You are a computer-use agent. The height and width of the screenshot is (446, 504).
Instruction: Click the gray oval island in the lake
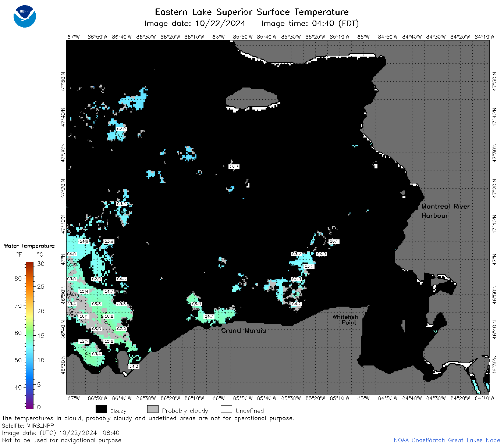coord(252,99)
